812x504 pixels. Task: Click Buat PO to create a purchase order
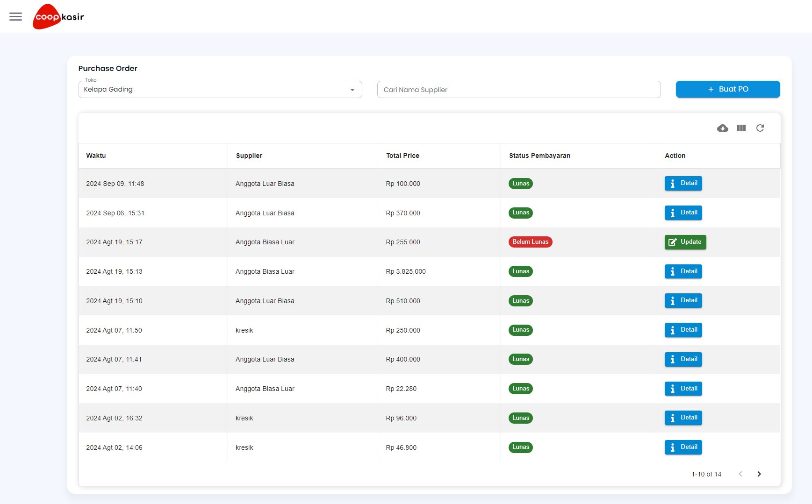(x=728, y=89)
